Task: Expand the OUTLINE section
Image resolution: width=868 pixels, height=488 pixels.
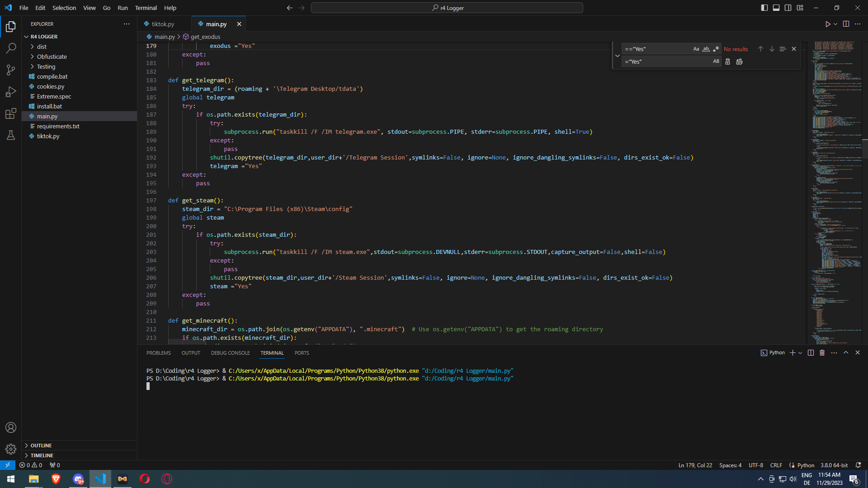Action: [41, 446]
